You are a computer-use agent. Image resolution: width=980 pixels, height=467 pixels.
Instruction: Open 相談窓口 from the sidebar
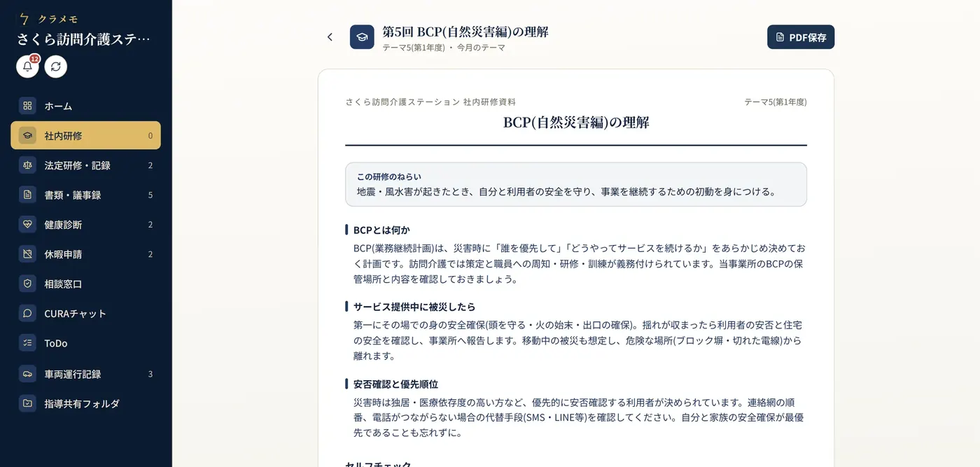(85, 284)
